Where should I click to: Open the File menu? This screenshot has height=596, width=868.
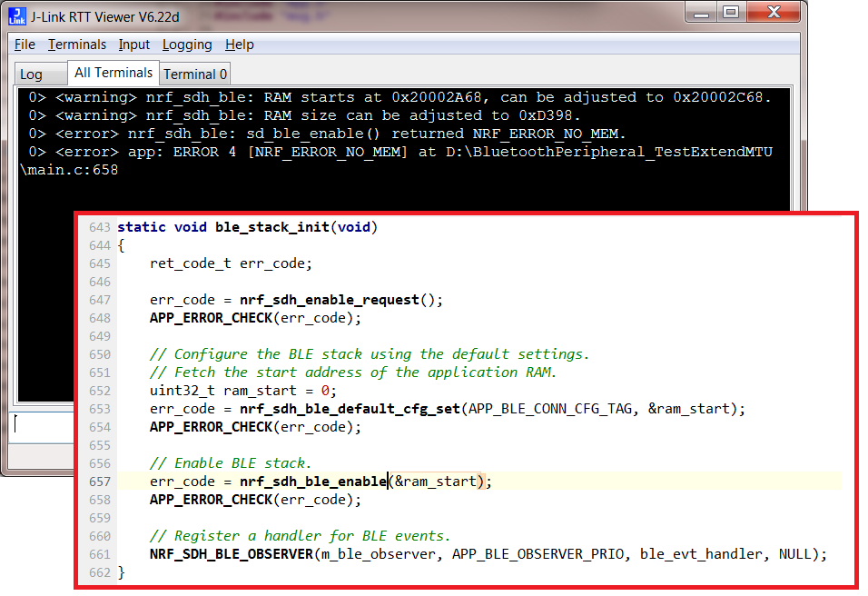coord(25,45)
